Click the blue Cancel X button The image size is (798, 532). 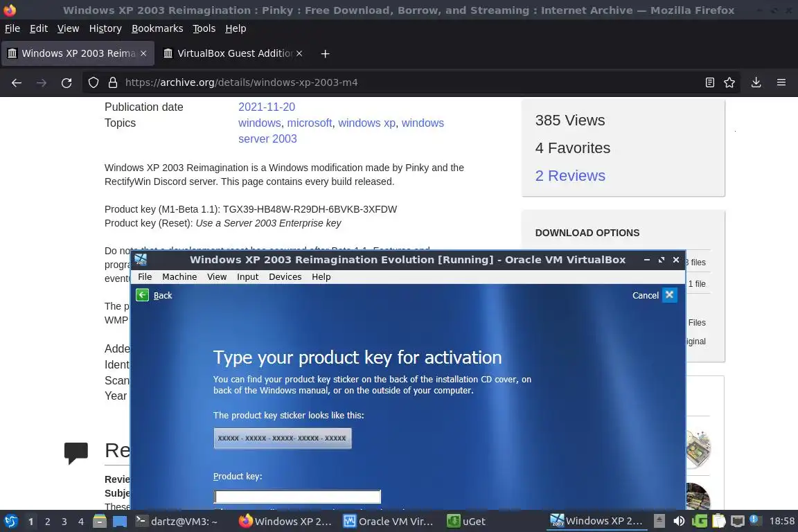pyautogui.click(x=670, y=295)
